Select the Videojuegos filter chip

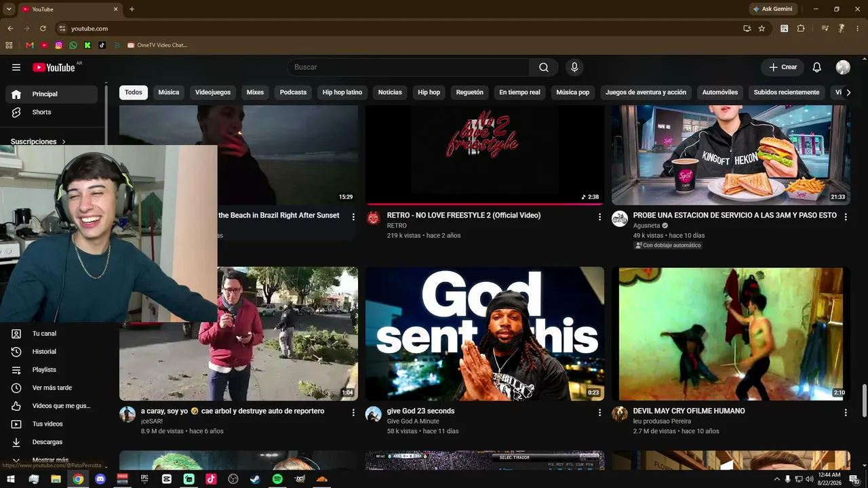213,92
